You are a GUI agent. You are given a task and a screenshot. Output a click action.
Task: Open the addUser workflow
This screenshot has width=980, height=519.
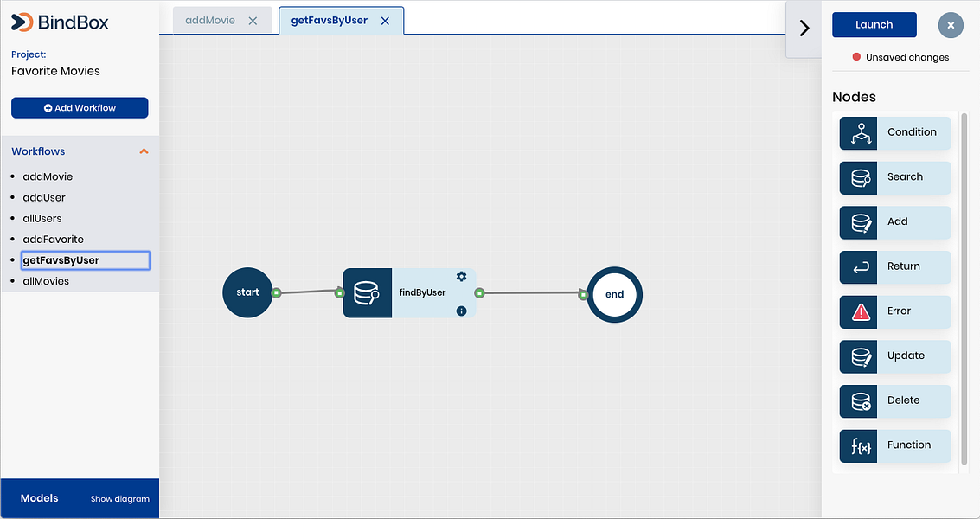(x=44, y=197)
